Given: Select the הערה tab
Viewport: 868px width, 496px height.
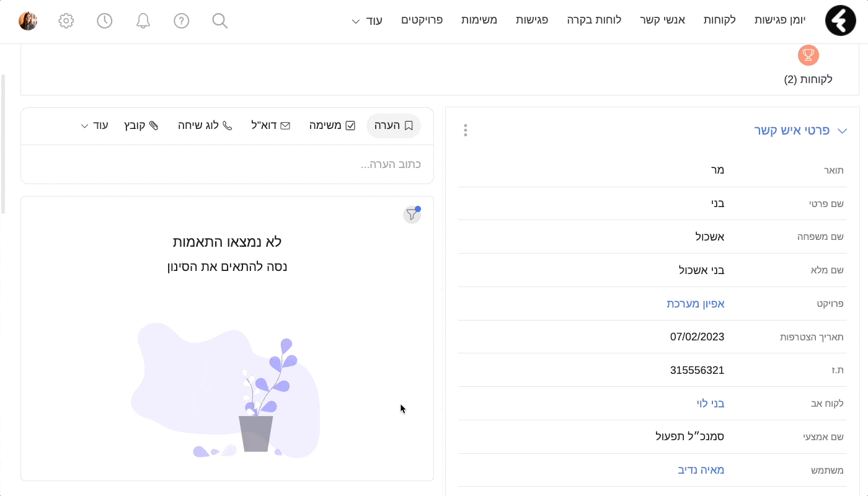Looking at the screenshot, I should pyautogui.click(x=394, y=125).
